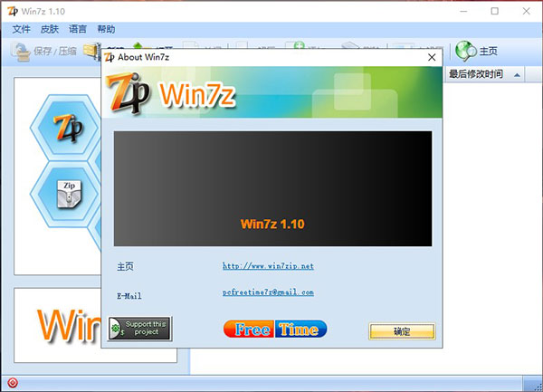The height and width of the screenshot is (392, 543).
Task: Click the pcfreetime7z@gmail.com email link
Action: [x=268, y=292]
